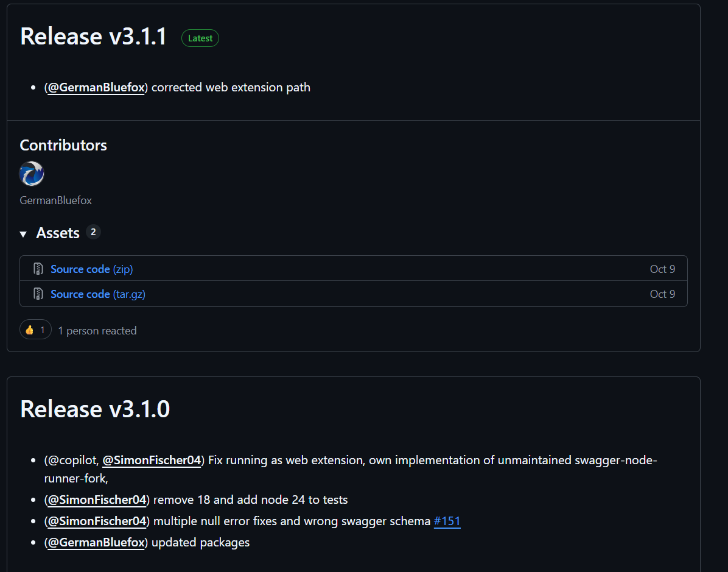Click the GermanBluefox name under Contributors
This screenshot has height=572, width=728.
tap(55, 200)
